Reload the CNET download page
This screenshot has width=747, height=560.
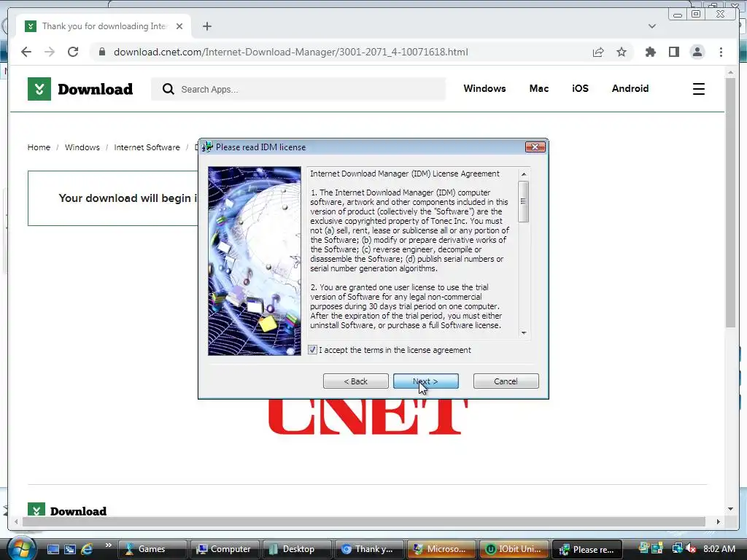point(73,52)
